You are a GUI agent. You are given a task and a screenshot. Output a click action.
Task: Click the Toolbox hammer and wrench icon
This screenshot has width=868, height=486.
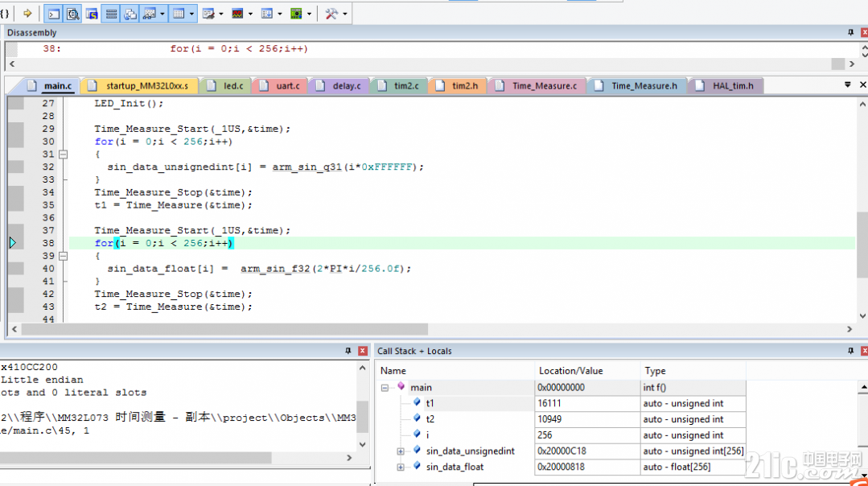331,14
